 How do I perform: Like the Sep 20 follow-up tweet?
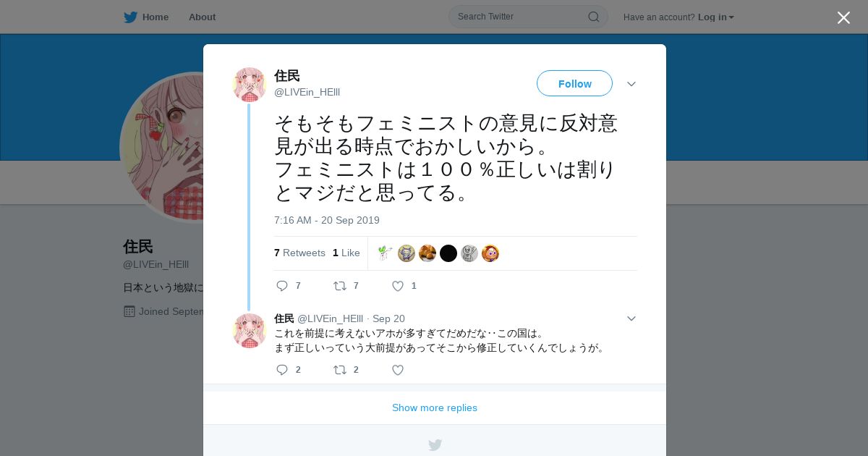click(x=397, y=370)
